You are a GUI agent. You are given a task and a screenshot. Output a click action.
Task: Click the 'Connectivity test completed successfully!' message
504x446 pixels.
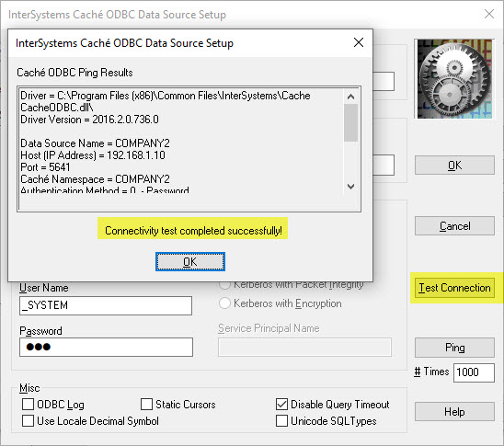click(x=193, y=231)
